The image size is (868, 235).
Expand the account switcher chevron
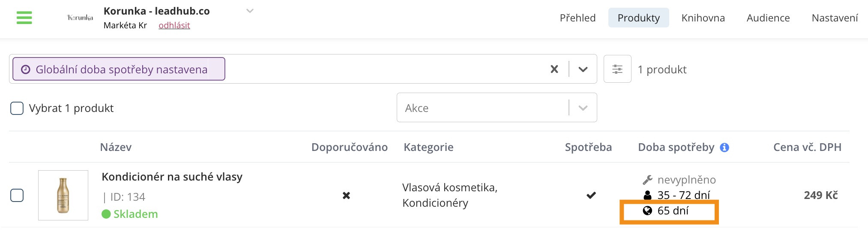250,11
